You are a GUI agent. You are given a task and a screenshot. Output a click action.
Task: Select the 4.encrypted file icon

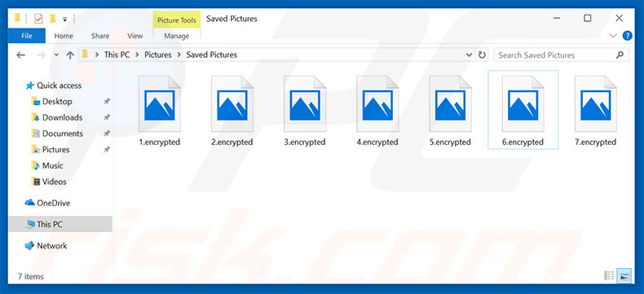tap(377, 103)
